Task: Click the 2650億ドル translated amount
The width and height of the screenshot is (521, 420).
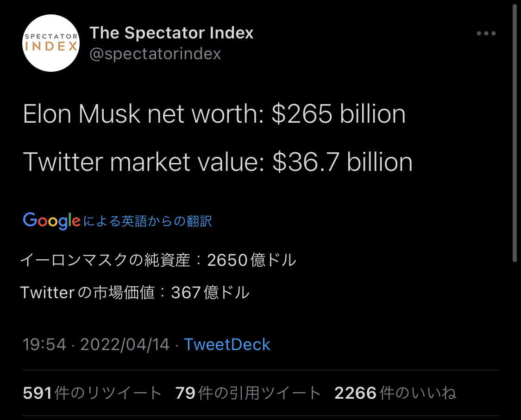Action: pos(251,260)
